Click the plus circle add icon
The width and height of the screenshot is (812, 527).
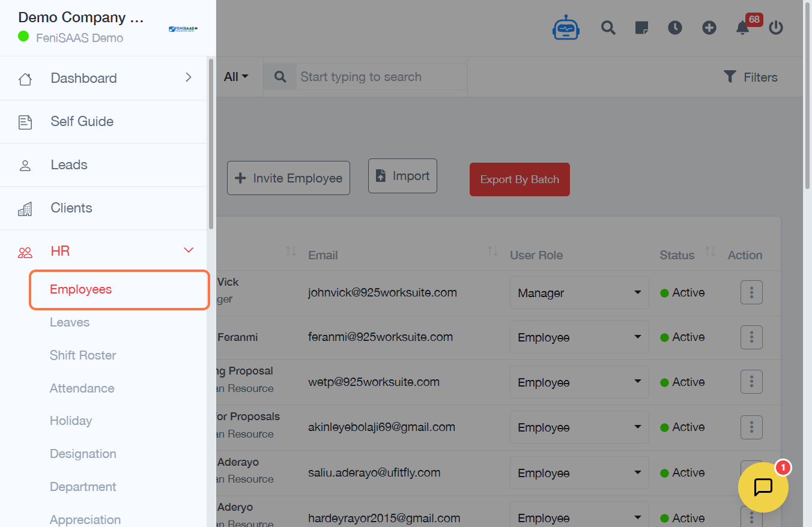(x=709, y=28)
